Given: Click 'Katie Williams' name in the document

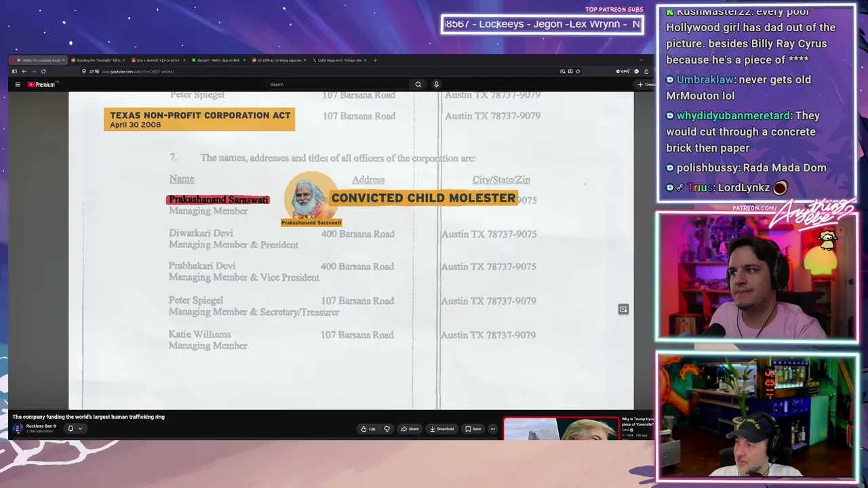Looking at the screenshot, I should tap(200, 335).
